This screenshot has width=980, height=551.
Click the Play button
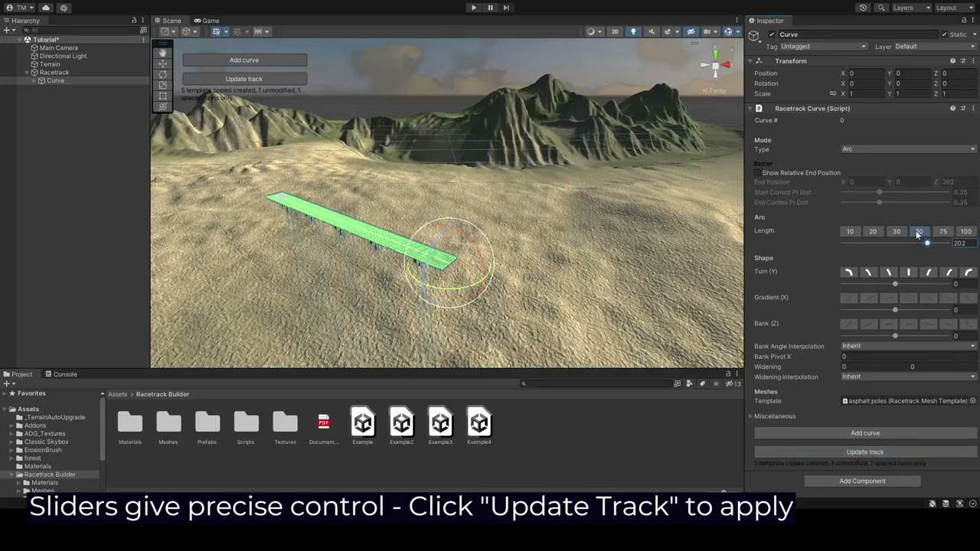pos(473,8)
